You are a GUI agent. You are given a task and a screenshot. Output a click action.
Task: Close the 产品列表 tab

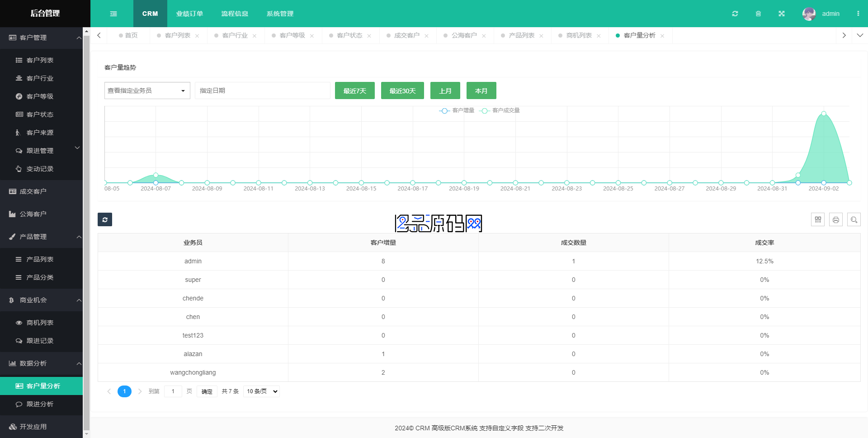point(541,36)
